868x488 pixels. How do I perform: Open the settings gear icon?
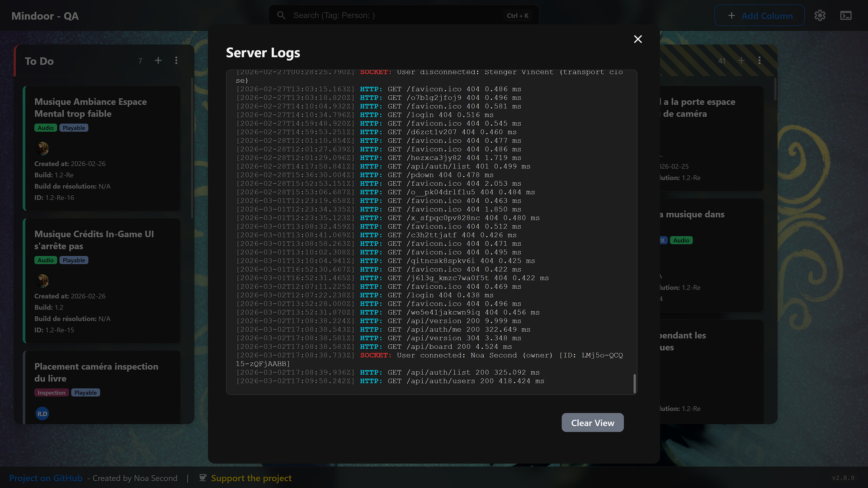click(x=820, y=16)
